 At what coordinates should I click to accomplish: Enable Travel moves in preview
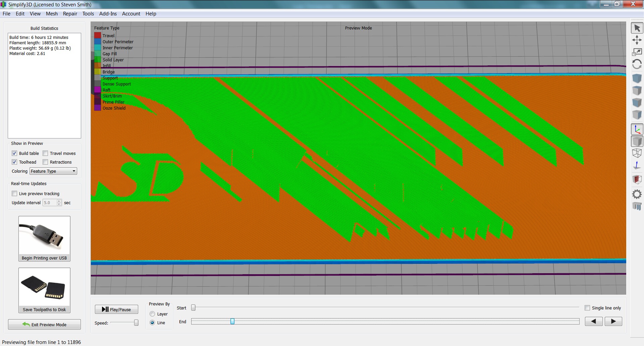(46, 153)
